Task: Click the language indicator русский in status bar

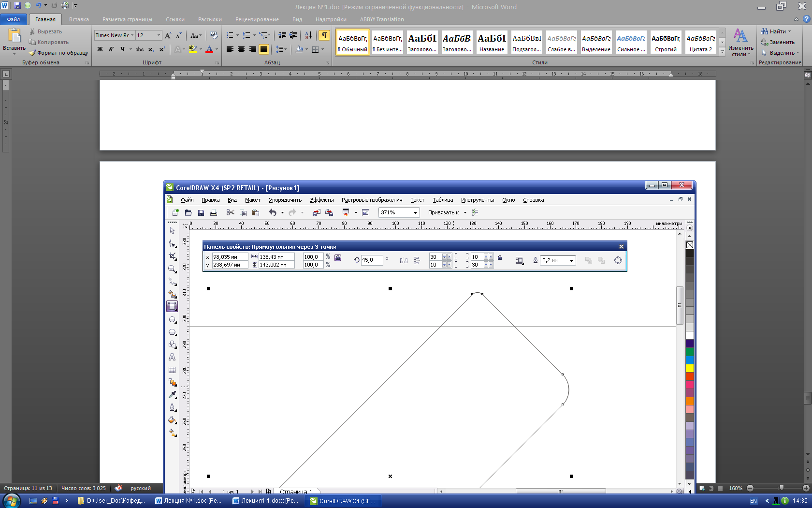Action: pos(141,488)
